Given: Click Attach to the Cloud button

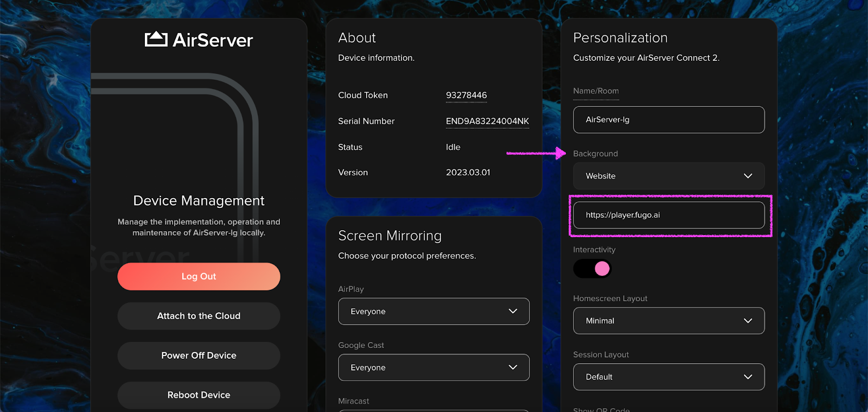Looking at the screenshot, I should [x=199, y=316].
